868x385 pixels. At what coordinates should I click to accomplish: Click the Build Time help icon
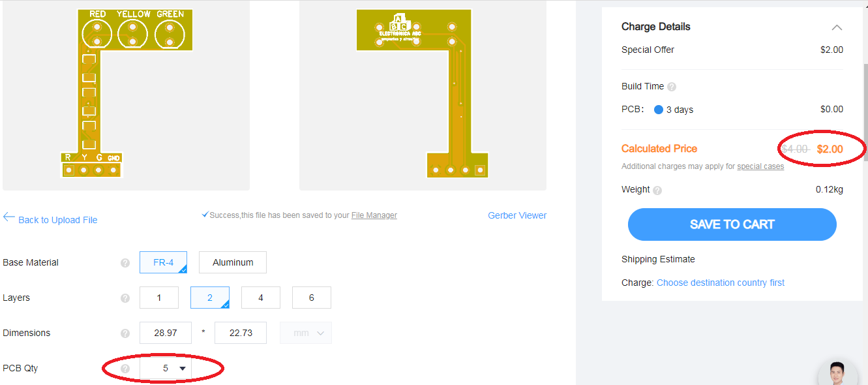672,87
